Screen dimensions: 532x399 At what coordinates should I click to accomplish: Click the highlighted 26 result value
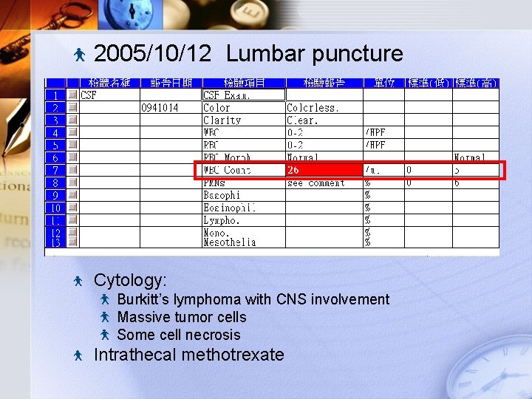click(324, 170)
